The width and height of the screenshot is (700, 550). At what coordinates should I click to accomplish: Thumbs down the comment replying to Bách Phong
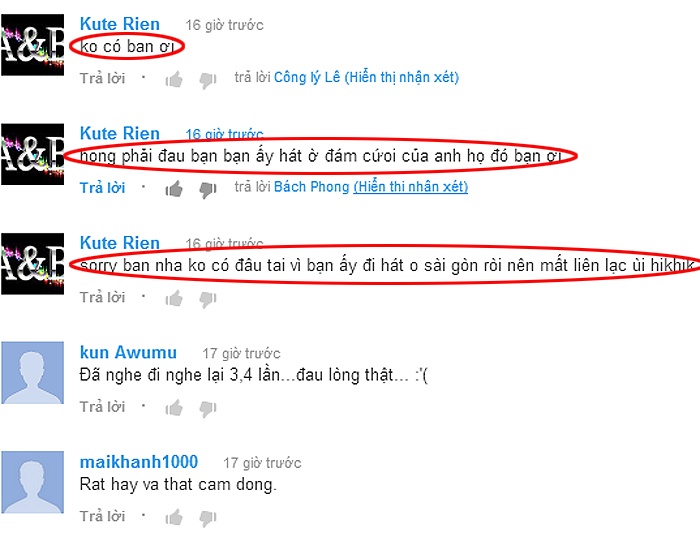pos(208,190)
